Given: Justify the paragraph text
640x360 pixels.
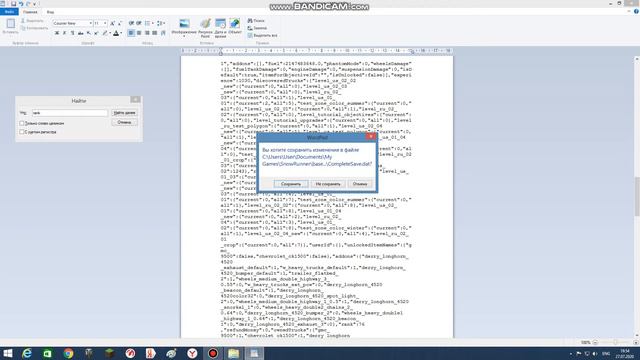Looking at the screenshot, I should [x=155, y=33].
